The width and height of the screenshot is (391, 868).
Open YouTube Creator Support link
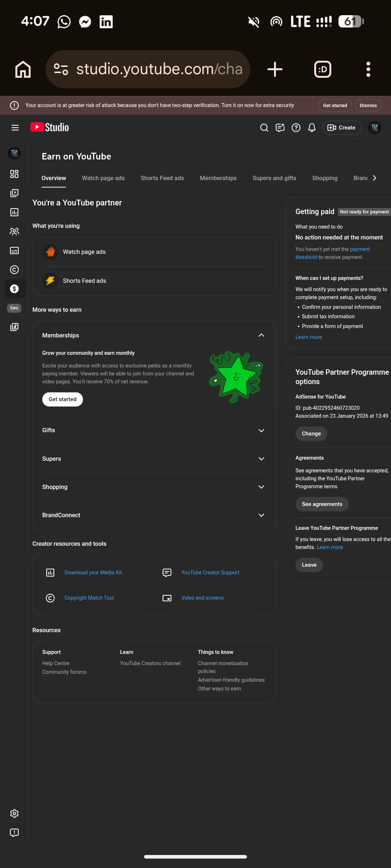click(x=210, y=573)
